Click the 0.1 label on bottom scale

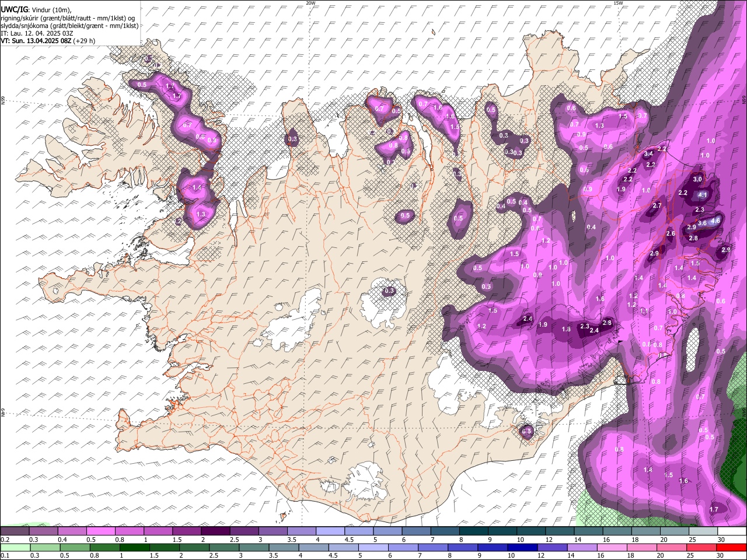pyautogui.click(x=5, y=555)
